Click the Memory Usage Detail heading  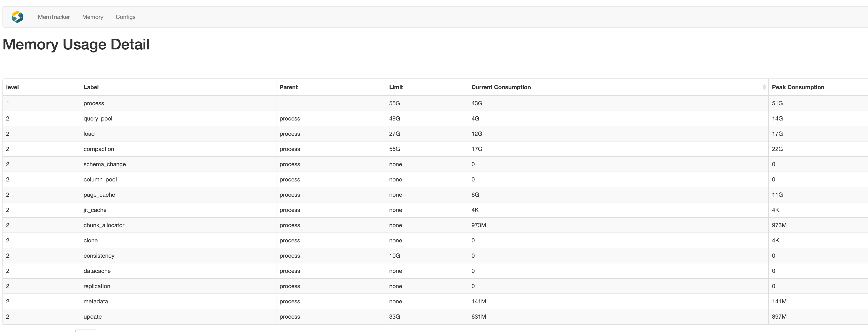point(76,44)
